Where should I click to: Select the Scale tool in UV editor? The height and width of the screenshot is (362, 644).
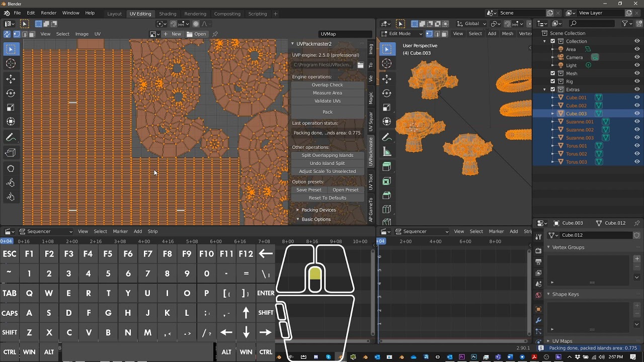click(11, 107)
